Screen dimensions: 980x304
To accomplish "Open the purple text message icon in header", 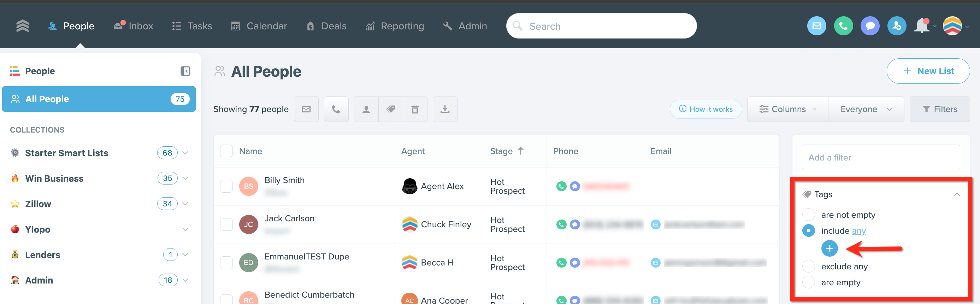I will click(x=870, y=26).
